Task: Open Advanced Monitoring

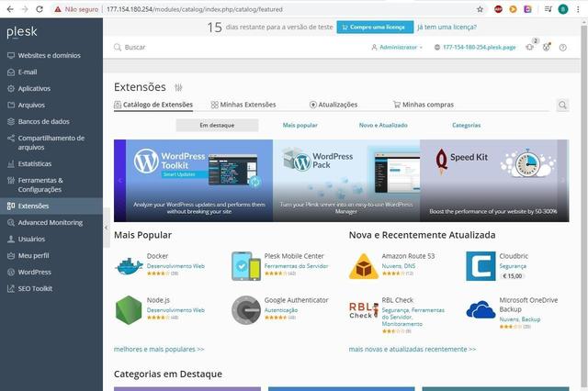Action: click(51, 222)
